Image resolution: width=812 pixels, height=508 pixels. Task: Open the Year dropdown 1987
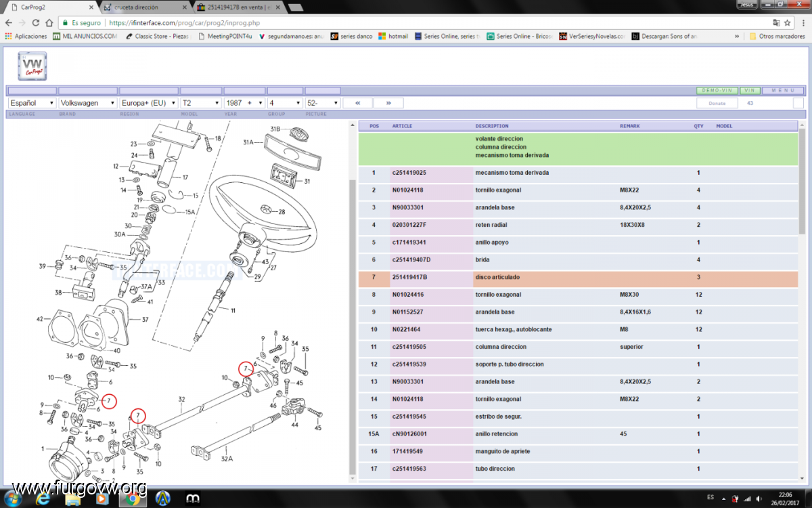pos(244,103)
